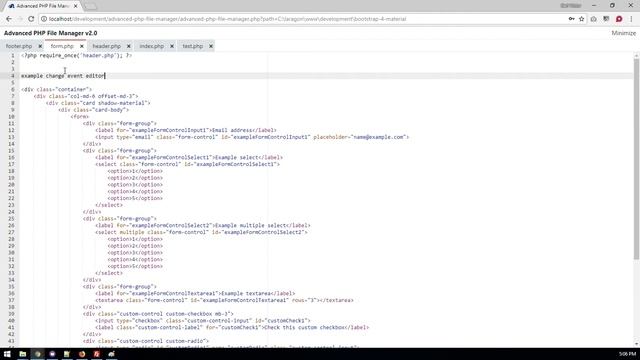Click the 'Example multiple select' label line
The image size is (640, 360).
tap(202, 225)
